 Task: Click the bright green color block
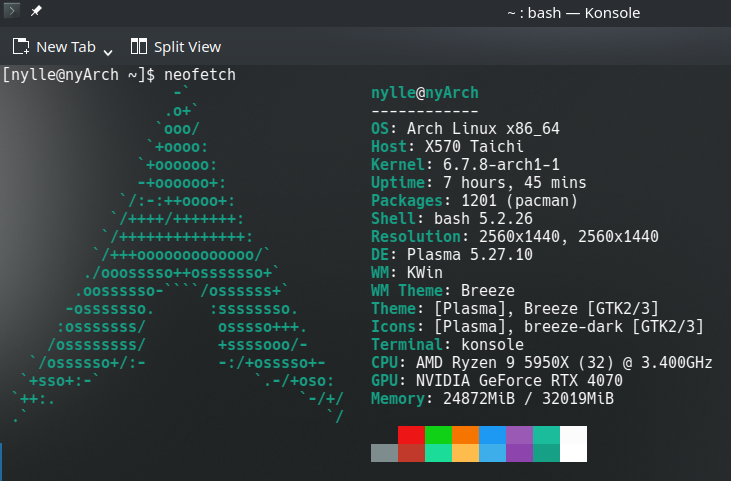438,435
